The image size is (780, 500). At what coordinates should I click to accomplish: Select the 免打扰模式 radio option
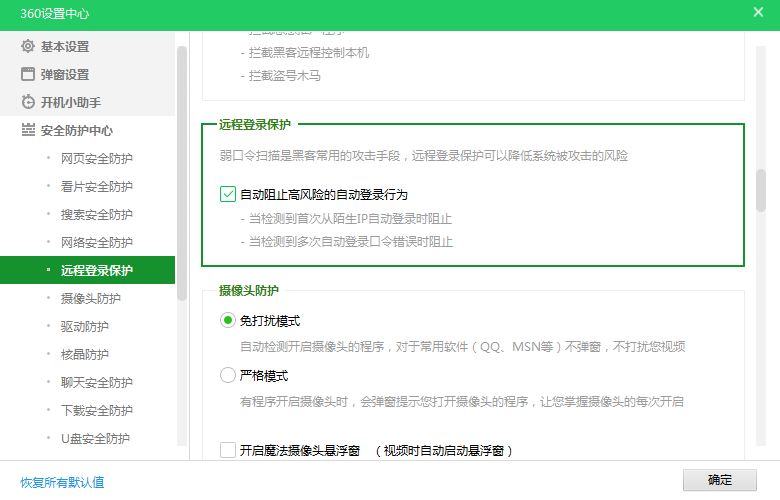pyautogui.click(x=228, y=321)
